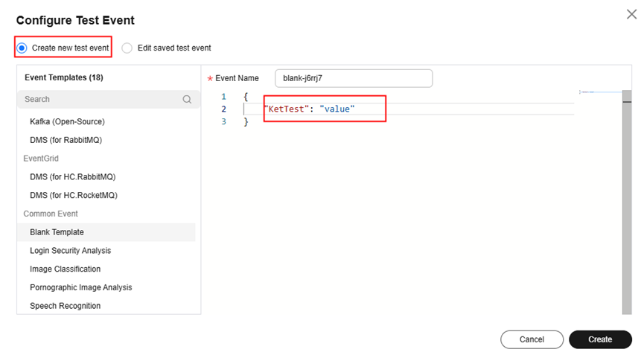Select Edit saved test event radio

click(127, 48)
